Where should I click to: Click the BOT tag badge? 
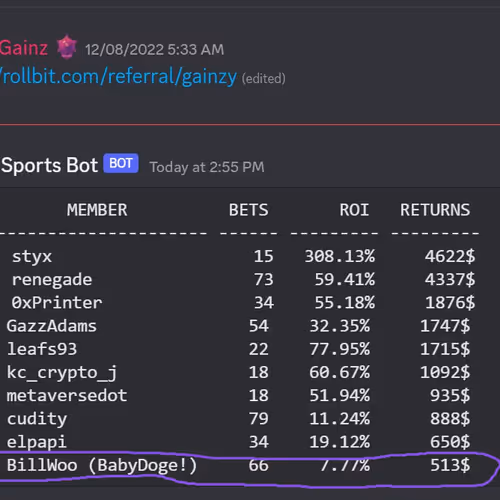click(121, 163)
